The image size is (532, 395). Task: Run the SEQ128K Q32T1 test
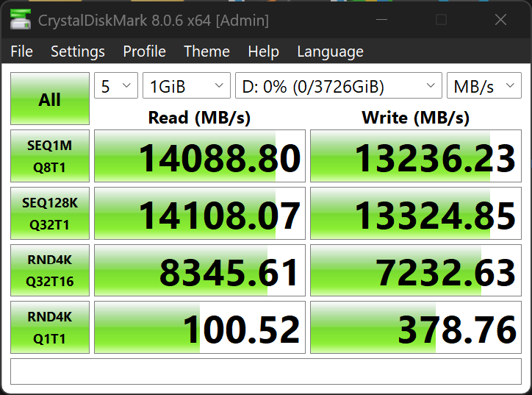50,213
